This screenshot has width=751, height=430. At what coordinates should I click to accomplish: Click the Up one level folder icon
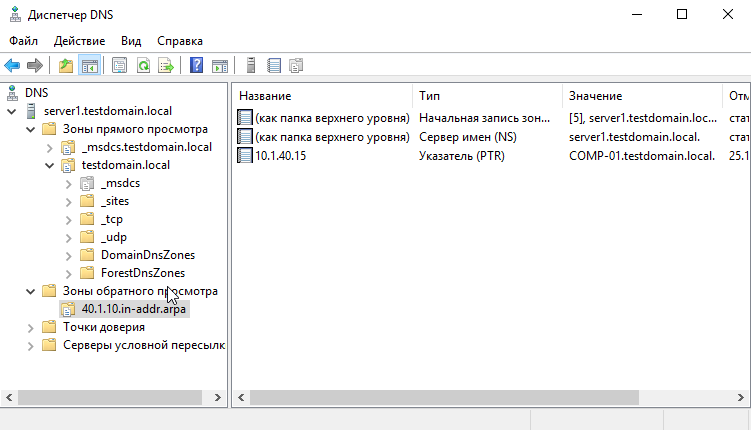66,66
